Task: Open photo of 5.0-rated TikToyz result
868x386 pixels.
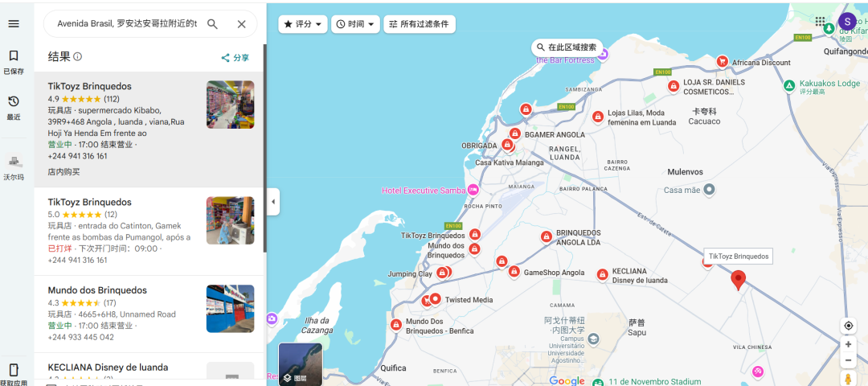Action: pyautogui.click(x=231, y=220)
